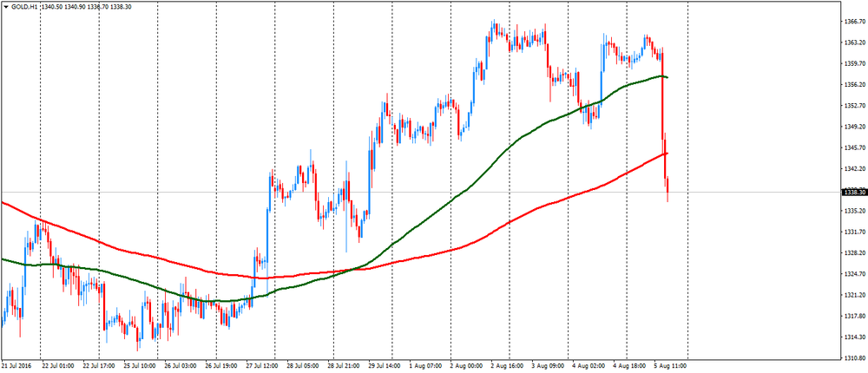Click the 1345.70 price axis label
This screenshot has width=868, height=373.
[853, 147]
